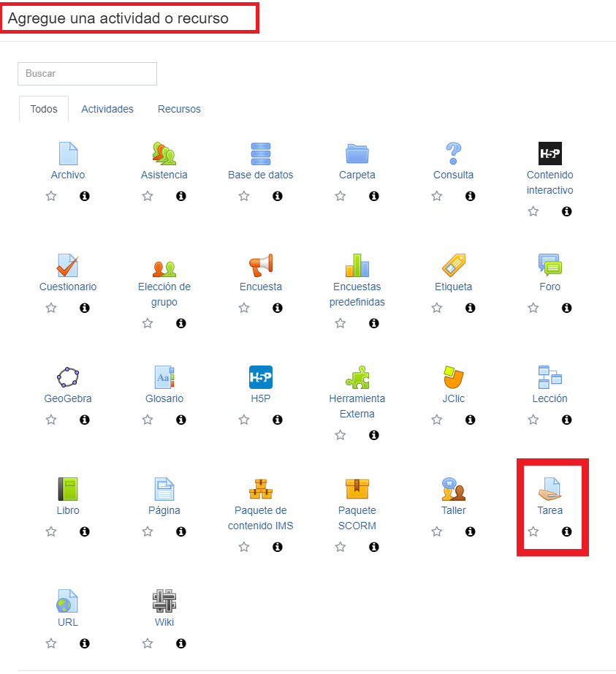The image size is (616, 674).
Task: Toggle favorite star for Wiki
Action: pos(148,643)
